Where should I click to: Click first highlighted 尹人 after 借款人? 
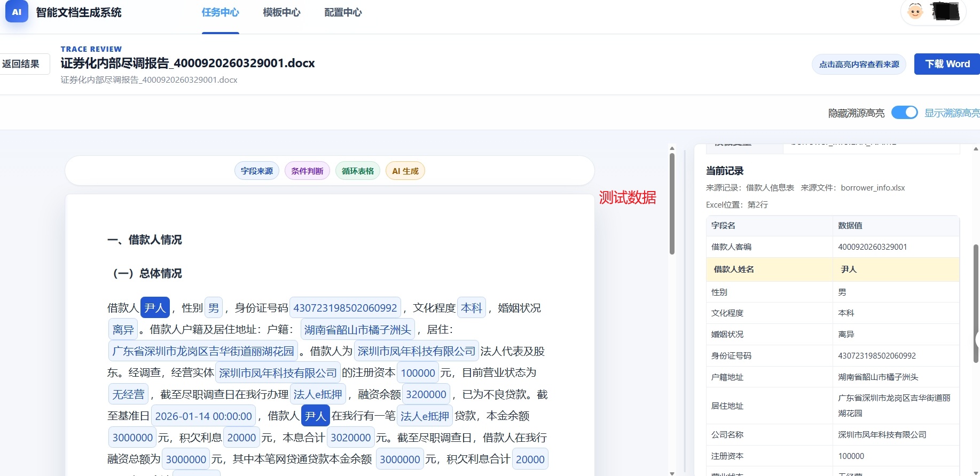(155, 307)
